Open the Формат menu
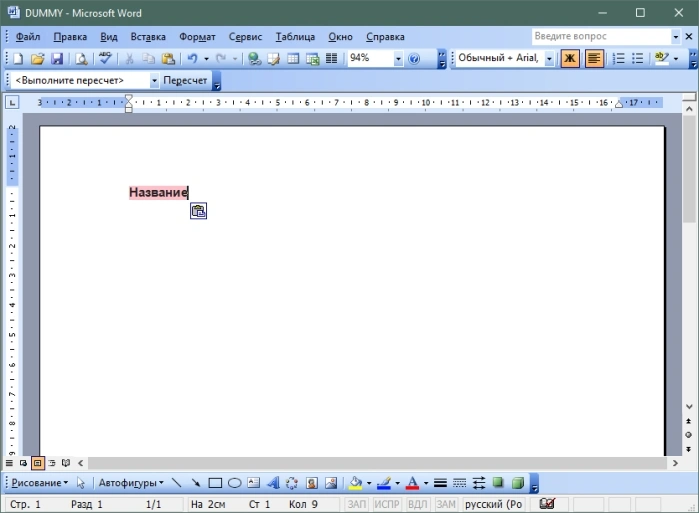Image resolution: width=699 pixels, height=513 pixels. 197,37
